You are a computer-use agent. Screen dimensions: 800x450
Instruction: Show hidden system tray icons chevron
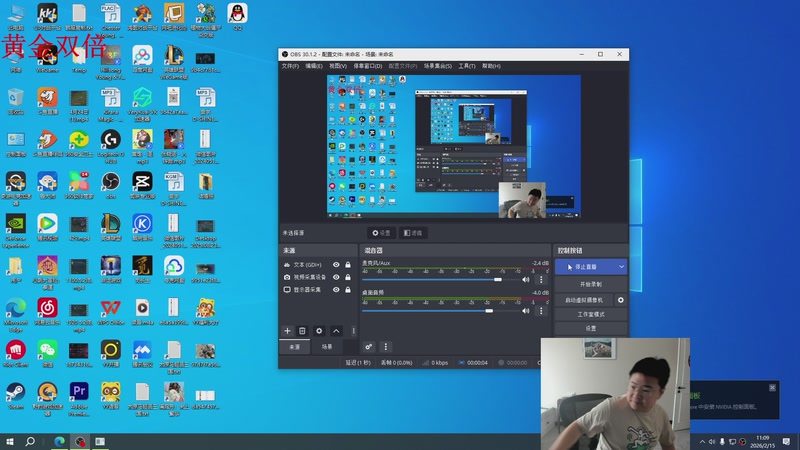tap(702, 442)
